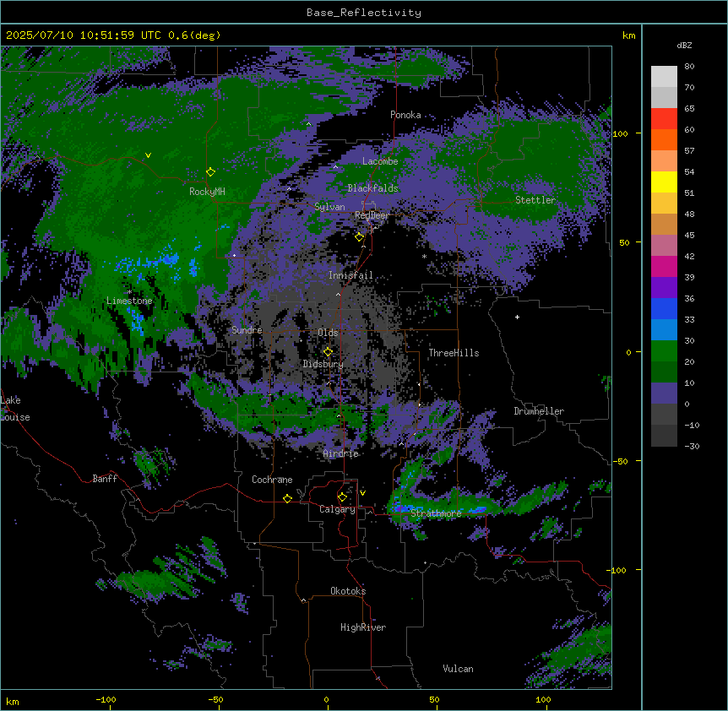Select the dark gray -10 dBZ legend swatch
Image resolution: width=728 pixels, height=711 pixels.
pos(664,436)
